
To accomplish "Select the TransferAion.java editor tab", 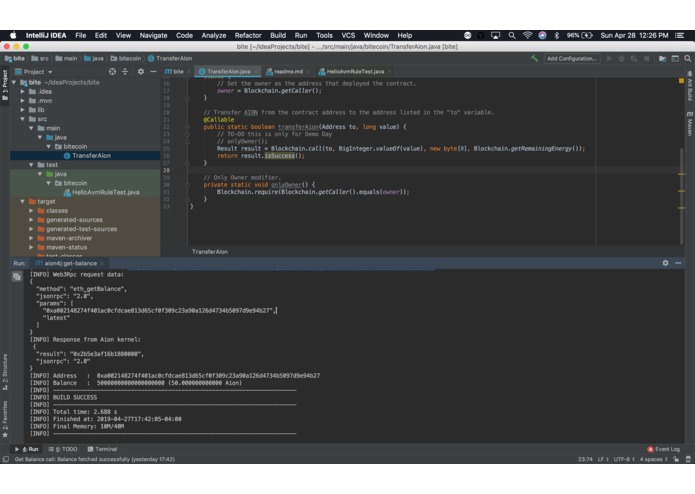I will [x=229, y=71].
